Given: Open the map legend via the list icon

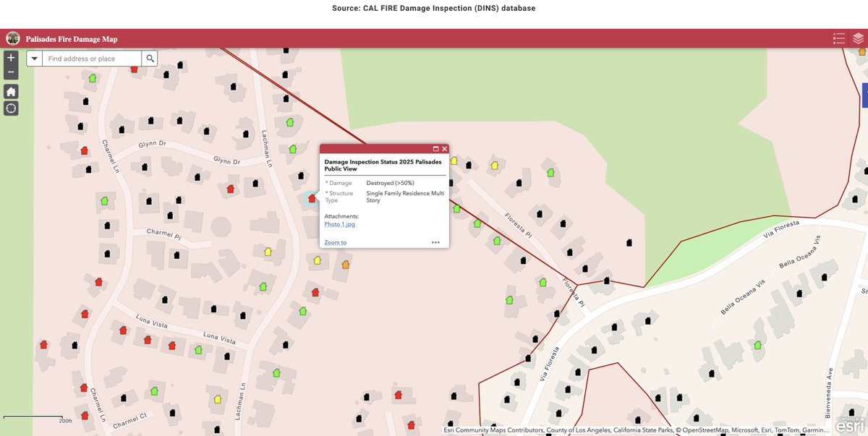Looking at the screenshot, I should pos(838,38).
